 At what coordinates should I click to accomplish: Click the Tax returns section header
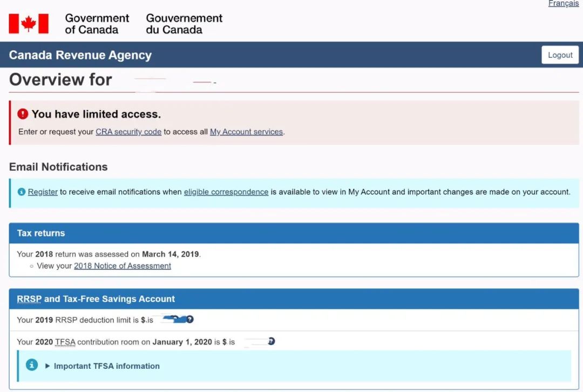pyautogui.click(x=40, y=233)
